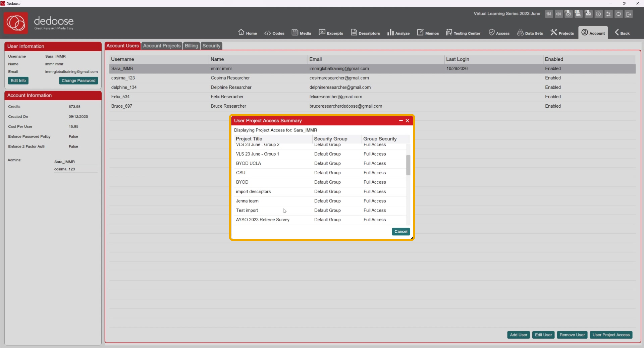Image resolution: width=644 pixels, height=348 pixels.
Task: Open the Codes workspace
Action: (274, 33)
